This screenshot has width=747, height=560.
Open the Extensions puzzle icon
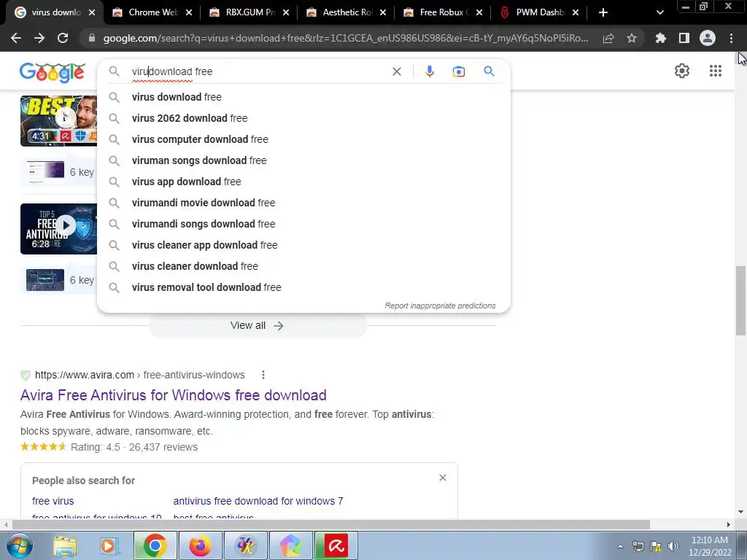click(x=661, y=38)
